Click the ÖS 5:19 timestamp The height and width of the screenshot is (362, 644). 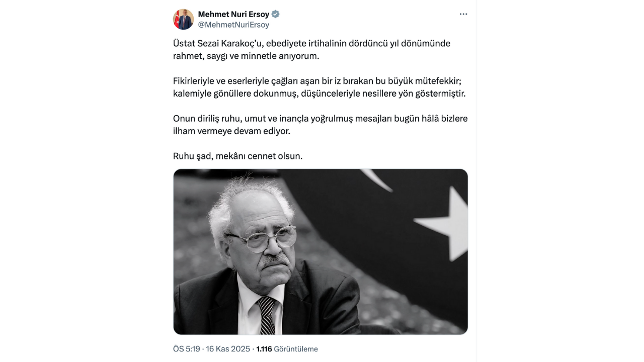[x=187, y=349]
